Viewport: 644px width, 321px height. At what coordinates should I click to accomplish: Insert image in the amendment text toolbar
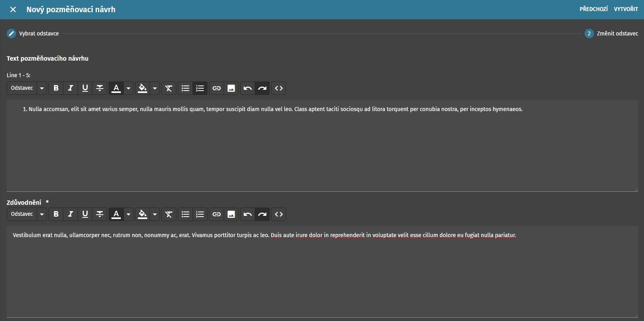[231, 88]
